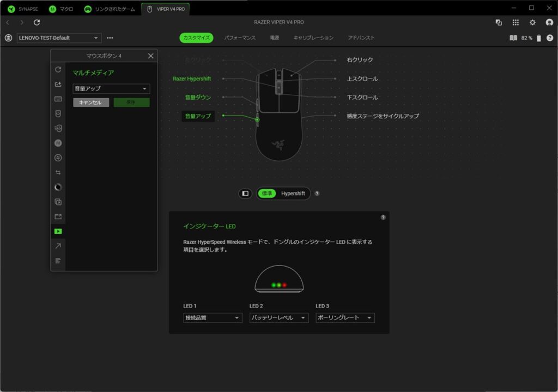This screenshot has width=558, height=392.
Task: Select the keyboard function icon in sidebar
Action: [58, 99]
